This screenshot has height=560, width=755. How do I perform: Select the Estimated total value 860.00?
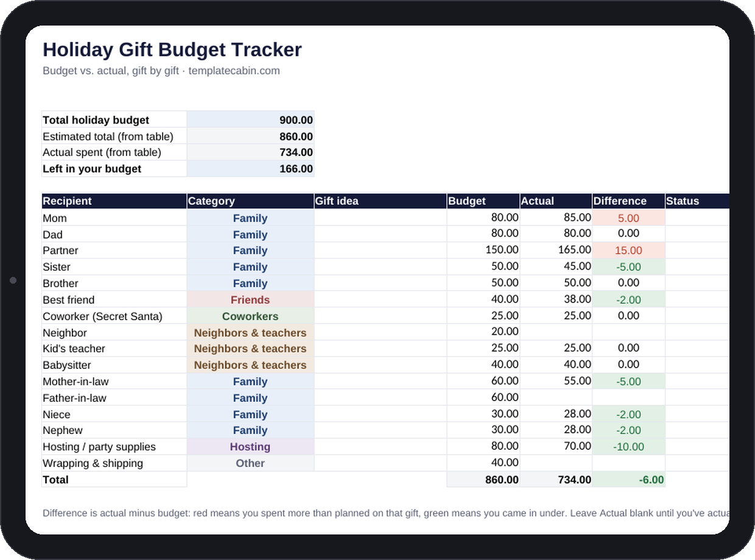tap(251, 136)
